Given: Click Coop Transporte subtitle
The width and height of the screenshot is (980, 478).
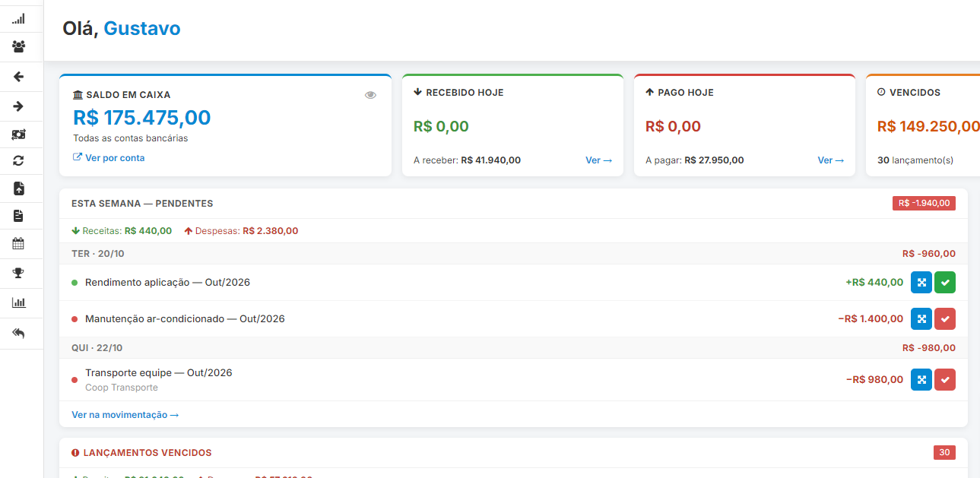Looking at the screenshot, I should tap(122, 388).
